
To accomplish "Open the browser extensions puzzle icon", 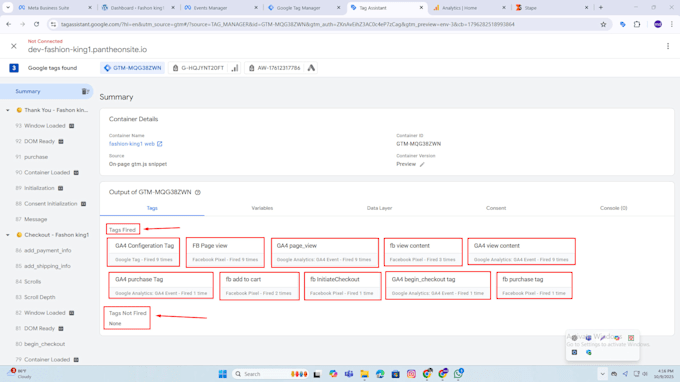I will point(637,24).
